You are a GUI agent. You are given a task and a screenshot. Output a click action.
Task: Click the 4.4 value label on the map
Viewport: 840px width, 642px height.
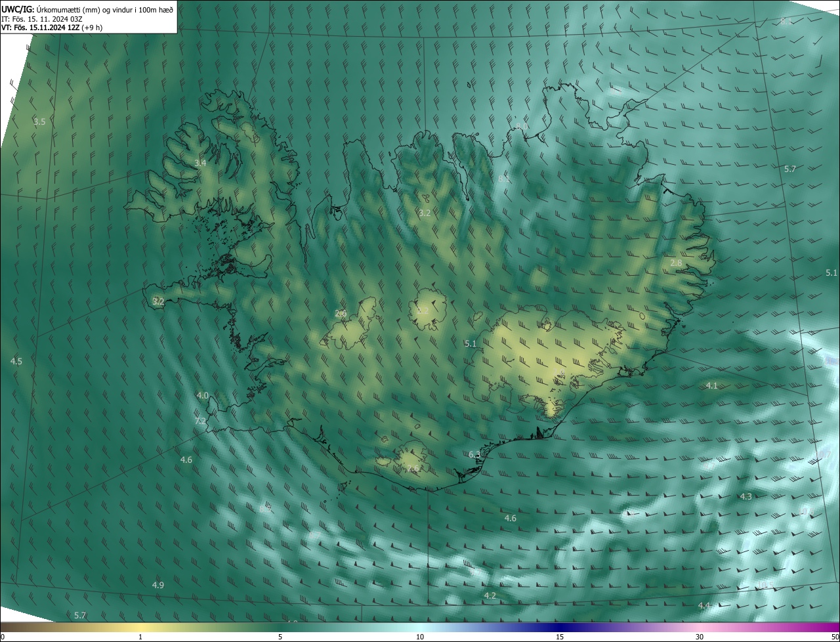pyautogui.click(x=703, y=605)
